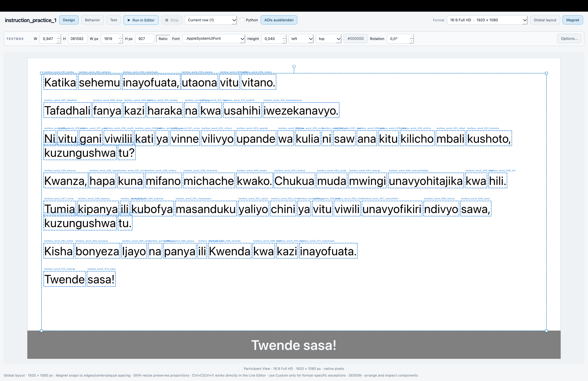Select the word box 'Chukua'
The height and width of the screenshot is (381, 588).
pyautogui.click(x=294, y=180)
